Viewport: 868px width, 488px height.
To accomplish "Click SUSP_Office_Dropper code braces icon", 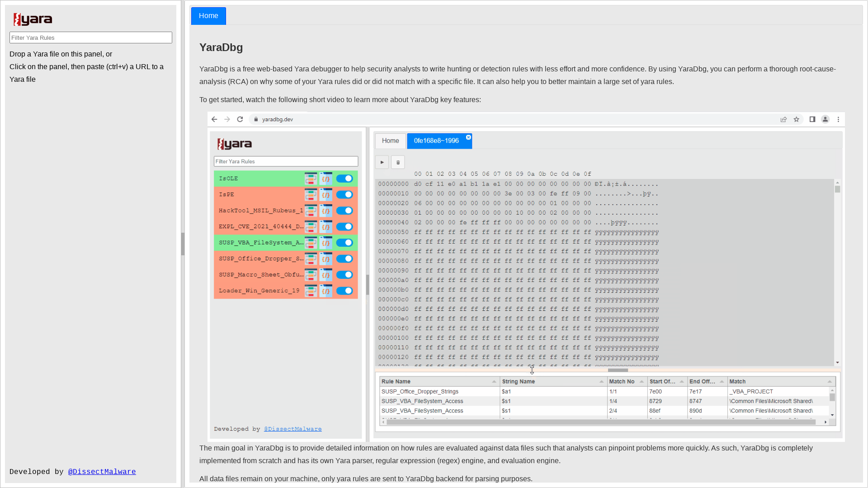I will coord(326,259).
